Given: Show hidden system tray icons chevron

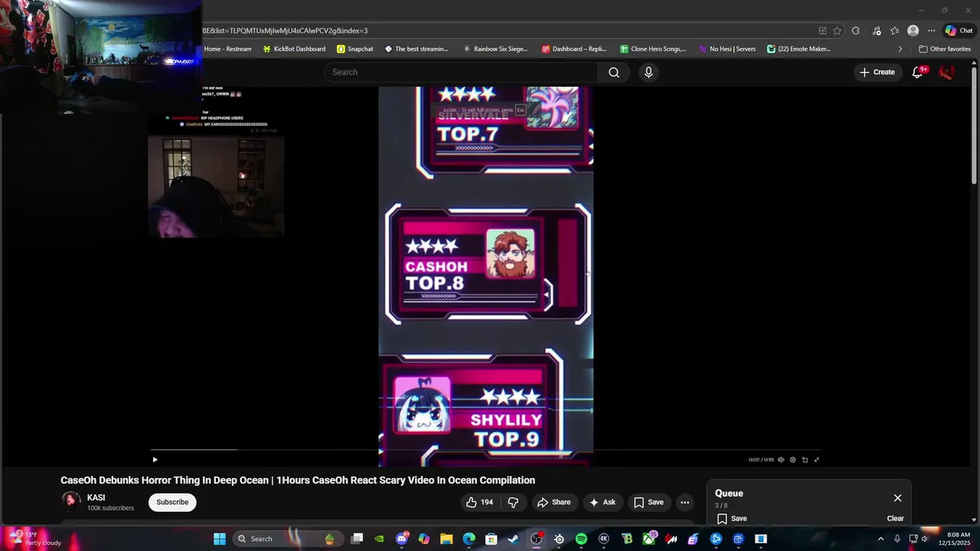Looking at the screenshot, I should click(x=880, y=539).
